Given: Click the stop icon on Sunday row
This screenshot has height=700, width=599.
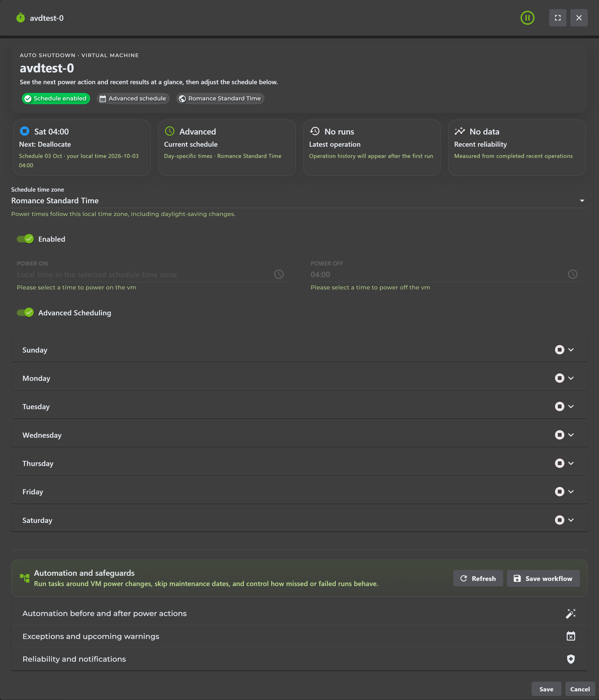Looking at the screenshot, I should point(559,350).
